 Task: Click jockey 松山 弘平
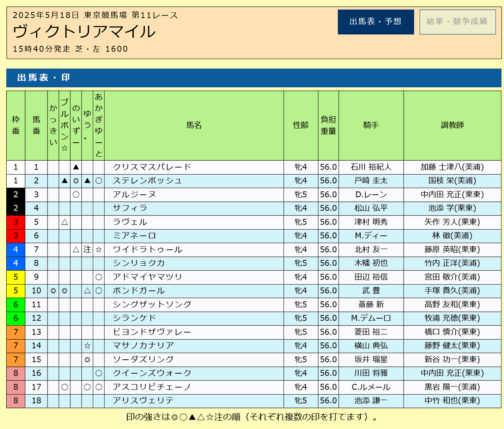point(371,208)
